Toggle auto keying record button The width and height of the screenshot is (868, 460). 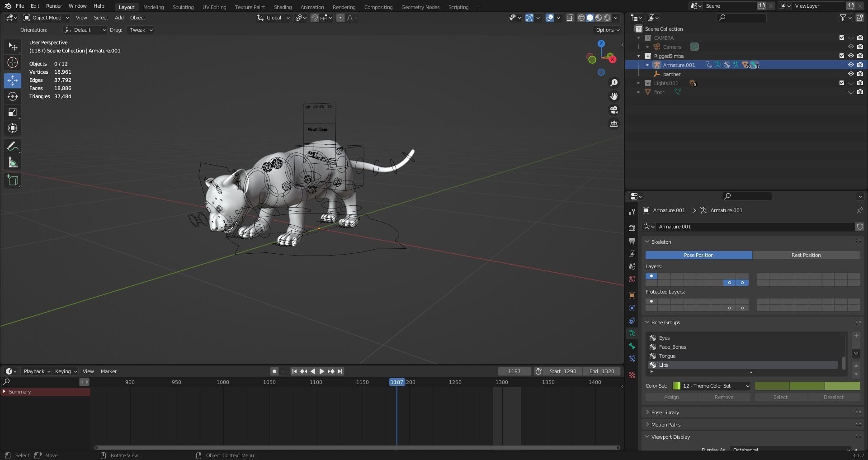274,371
